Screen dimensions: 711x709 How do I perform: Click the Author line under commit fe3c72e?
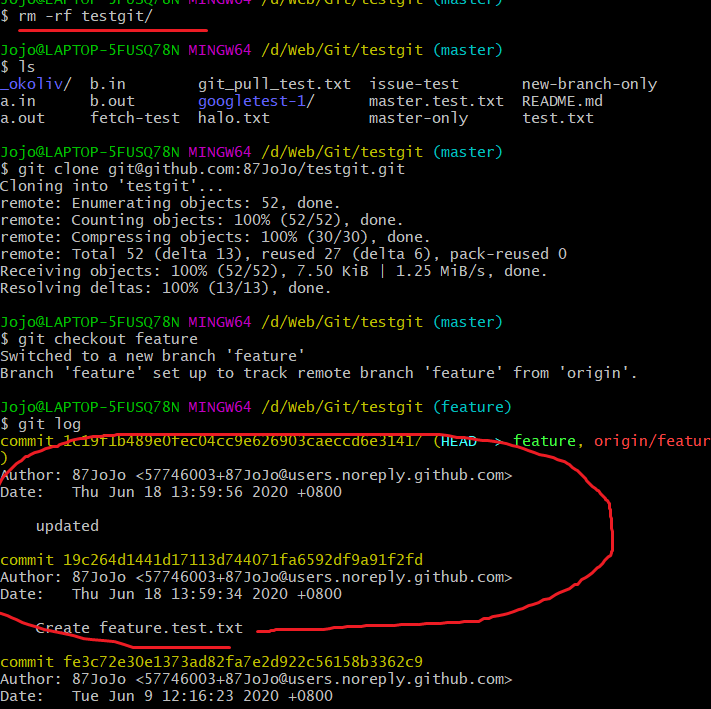click(256, 680)
